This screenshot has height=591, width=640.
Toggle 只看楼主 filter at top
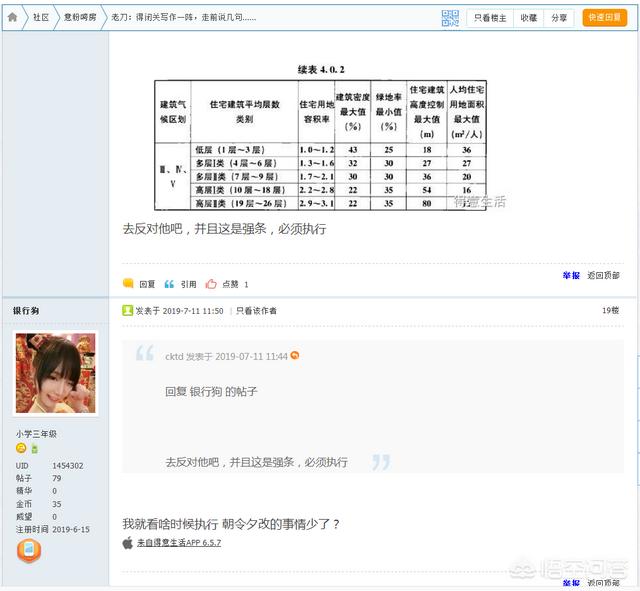coord(490,17)
